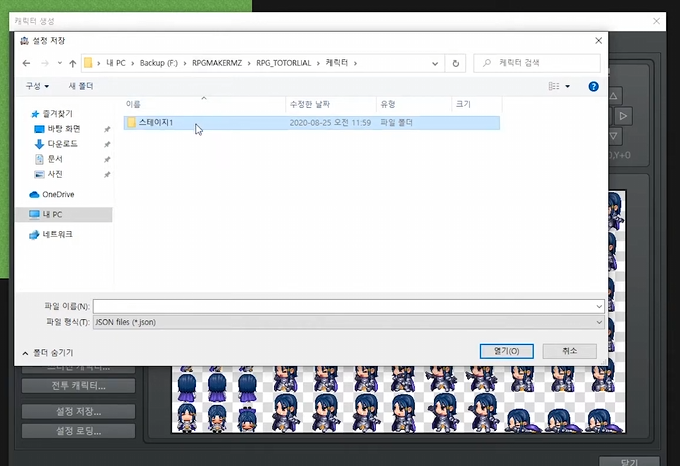
Task: Open 네트워크 in navigation pane
Action: click(x=57, y=234)
